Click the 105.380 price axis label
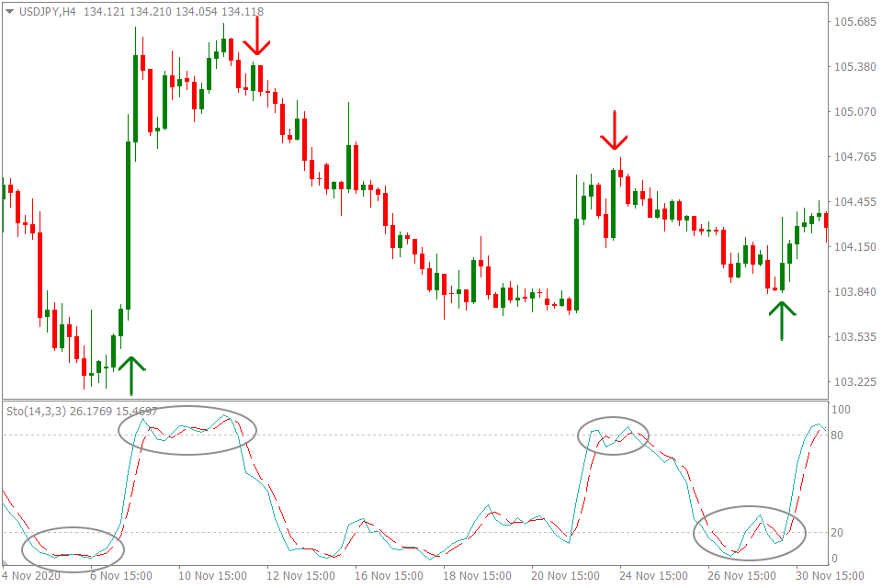The height and width of the screenshot is (588, 882). click(855, 67)
